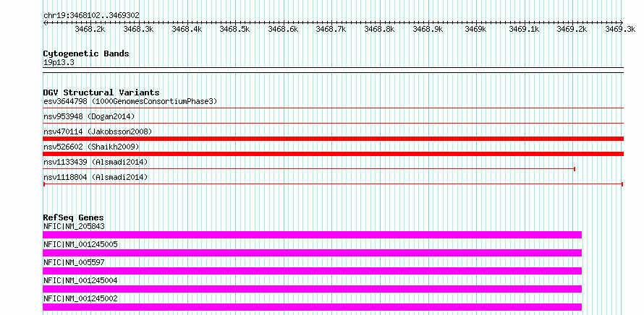644x315 pixels.
Task: Select the nsv1118804 (Alsmadi2014) label
Action: [96, 177]
